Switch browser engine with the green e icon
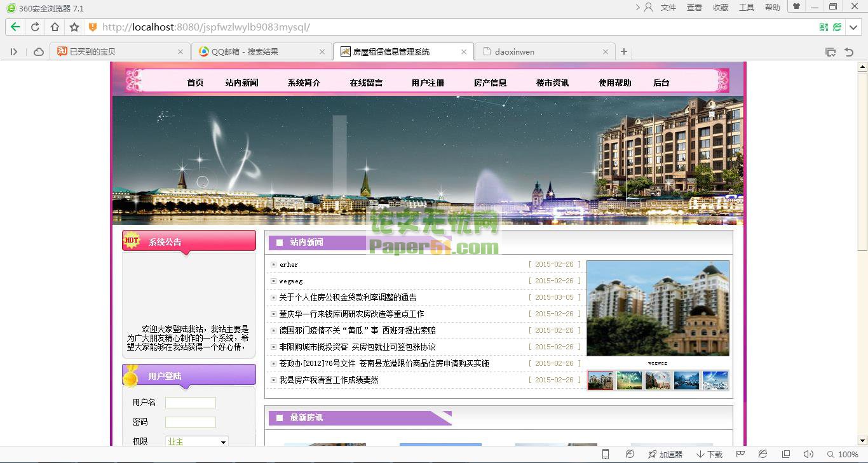868x463 pixels. coord(837,27)
